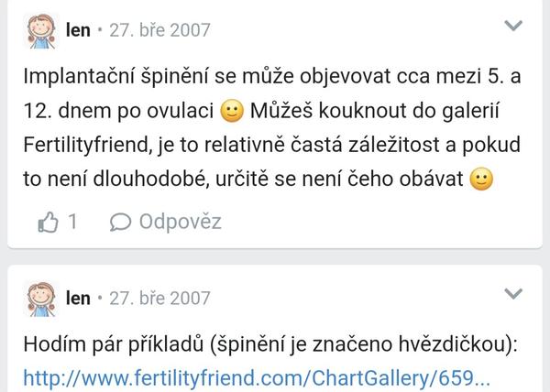Screen dimensions: 550x392
Task: Click the "Hodím pár příkladů" text line
Action: coord(270,344)
